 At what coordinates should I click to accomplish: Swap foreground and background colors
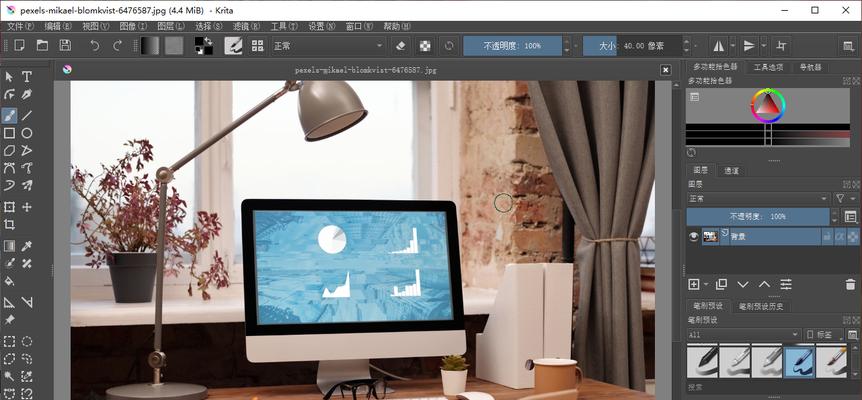[x=209, y=41]
